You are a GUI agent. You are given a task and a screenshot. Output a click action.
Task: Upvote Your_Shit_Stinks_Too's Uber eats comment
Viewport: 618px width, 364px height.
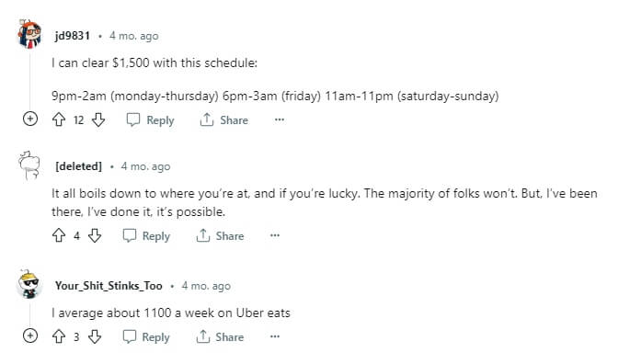tap(59, 336)
